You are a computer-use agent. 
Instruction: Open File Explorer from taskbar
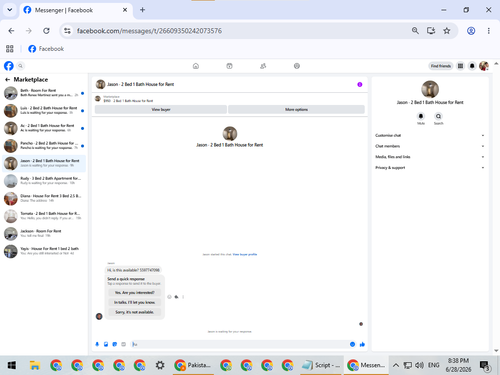(35, 365)
